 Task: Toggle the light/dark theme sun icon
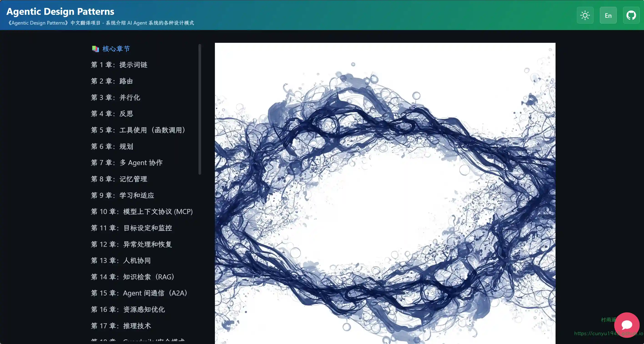pyautogui.click(x=585, y=15)
